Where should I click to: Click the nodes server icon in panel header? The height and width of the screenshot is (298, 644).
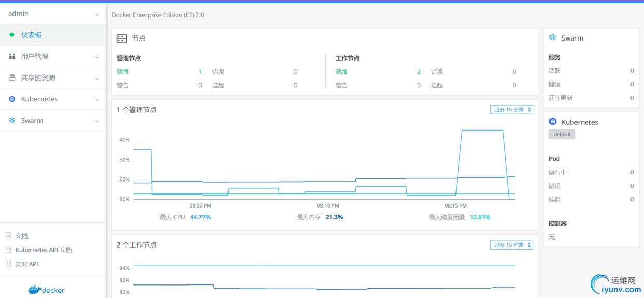(122, 38)
